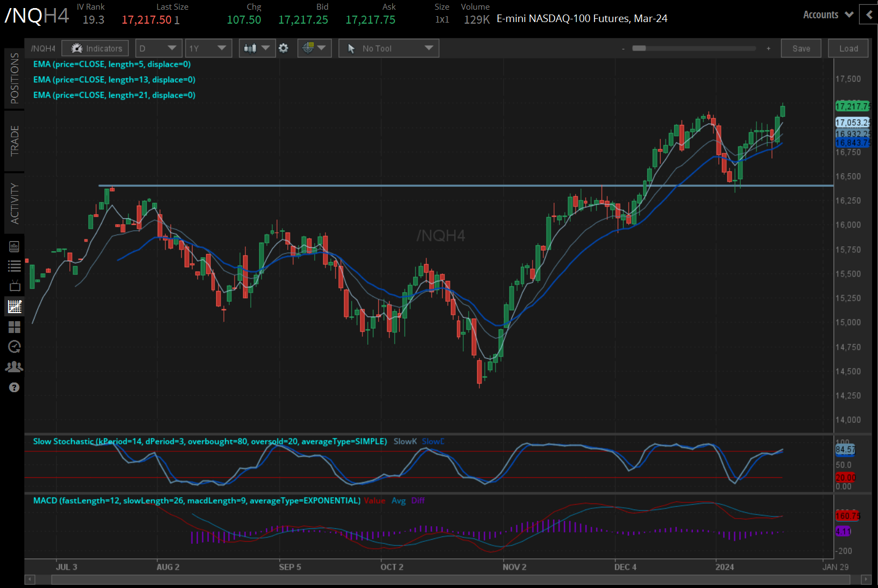Image resolution: width=878 pixels, height=588 pixels.
Task: Expand the Accounts dropdown
Action: [x=828, y=15]
